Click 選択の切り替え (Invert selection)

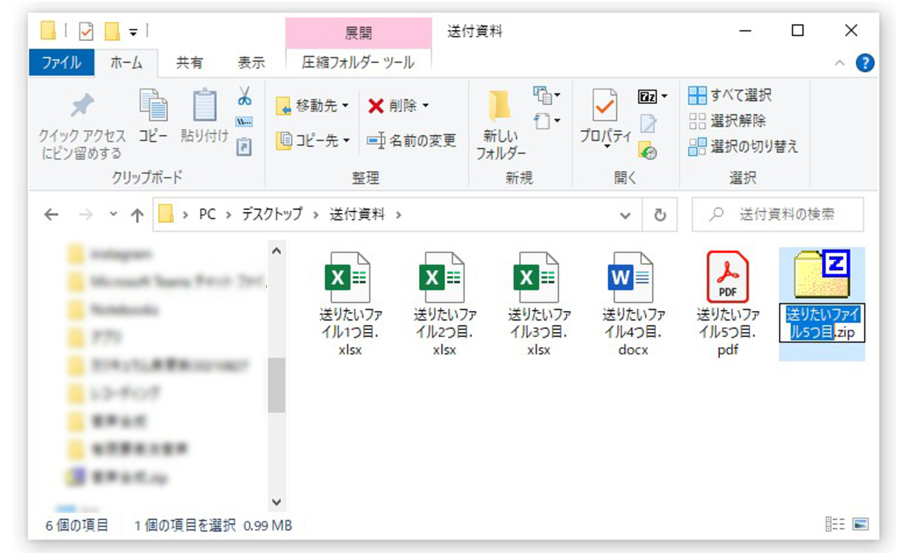(x=743, y=147)
